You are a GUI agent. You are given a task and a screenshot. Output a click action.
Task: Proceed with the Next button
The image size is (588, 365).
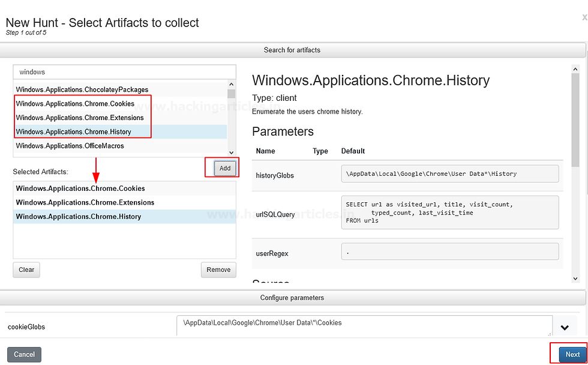point(572,355)
